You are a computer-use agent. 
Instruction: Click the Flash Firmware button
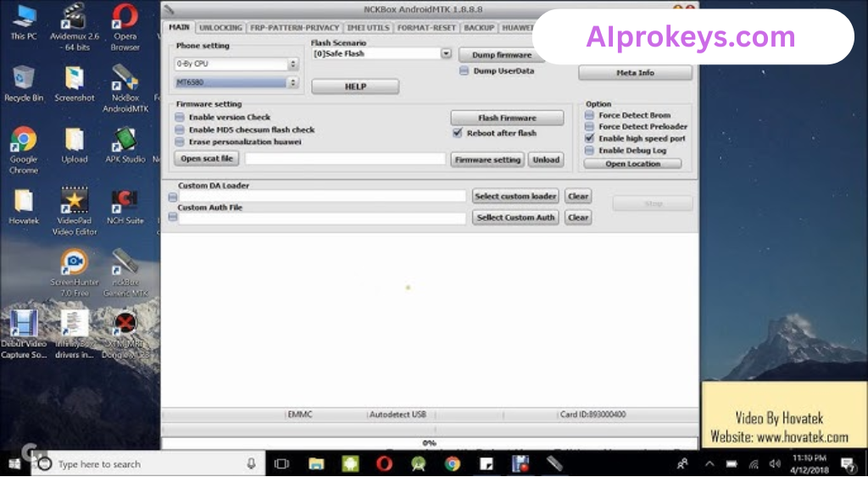coord(507,118)
